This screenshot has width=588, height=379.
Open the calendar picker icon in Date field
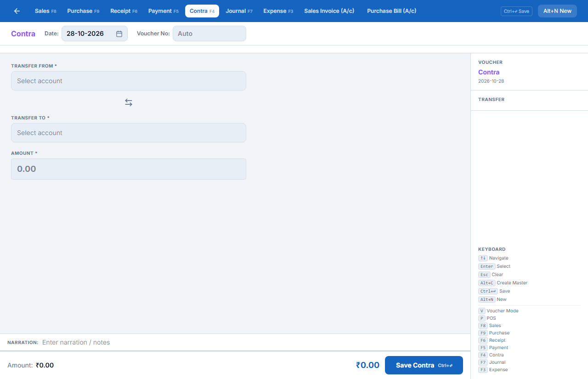tap(119, 34)
